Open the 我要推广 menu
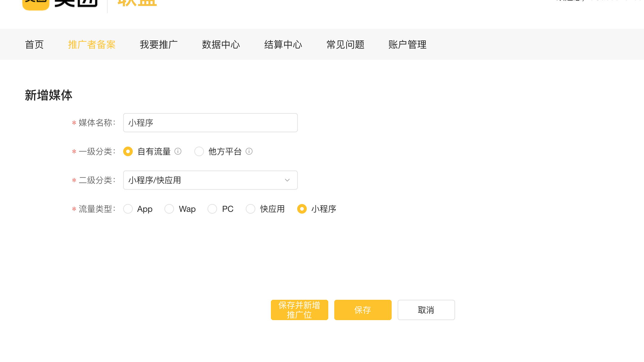Viewport: 644px width, 362px height. 159,45
